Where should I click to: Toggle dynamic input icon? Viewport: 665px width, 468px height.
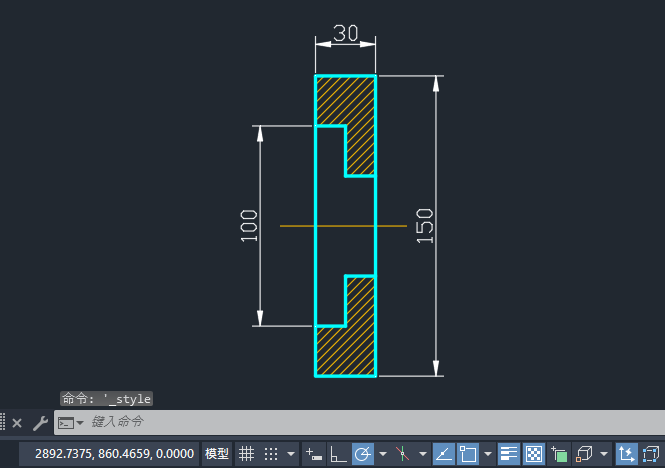click(x=314, y=454)
